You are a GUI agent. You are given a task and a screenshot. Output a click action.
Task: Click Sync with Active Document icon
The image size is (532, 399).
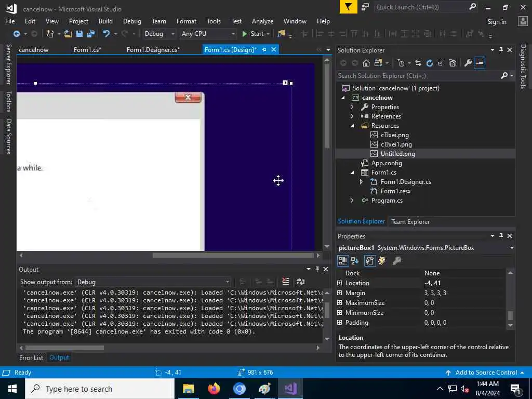pyautogui.click(x=418, y=63)
